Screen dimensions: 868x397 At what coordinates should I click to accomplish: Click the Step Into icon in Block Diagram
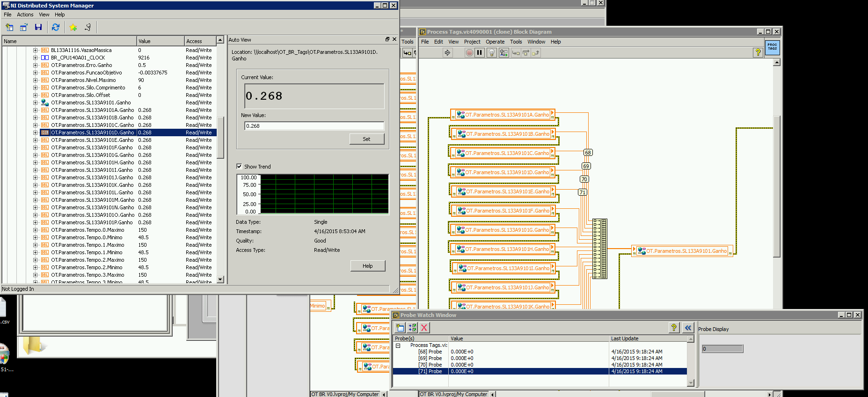[516, 53]
